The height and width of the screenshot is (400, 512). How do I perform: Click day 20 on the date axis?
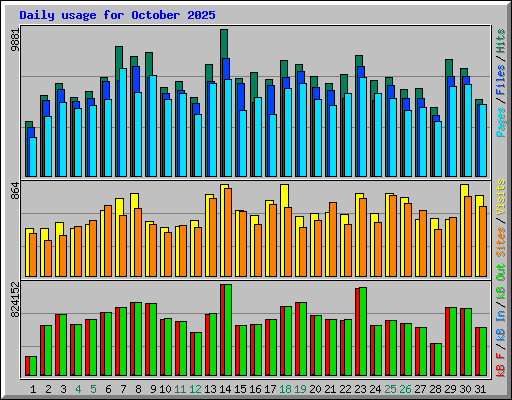coord(315,389)
